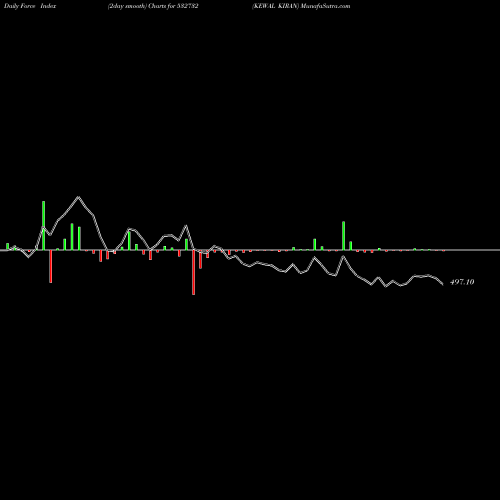Click the '(2day smooth) Charts for 532732' label
Image resolution: width=500 pixels, height=500 pixels.
153,6
